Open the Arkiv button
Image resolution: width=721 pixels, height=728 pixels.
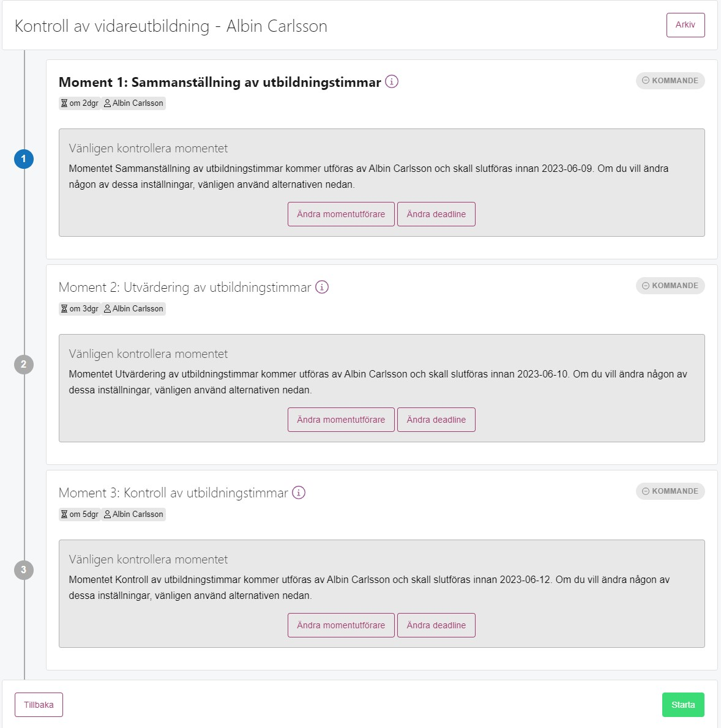click(x=686, y=25)
